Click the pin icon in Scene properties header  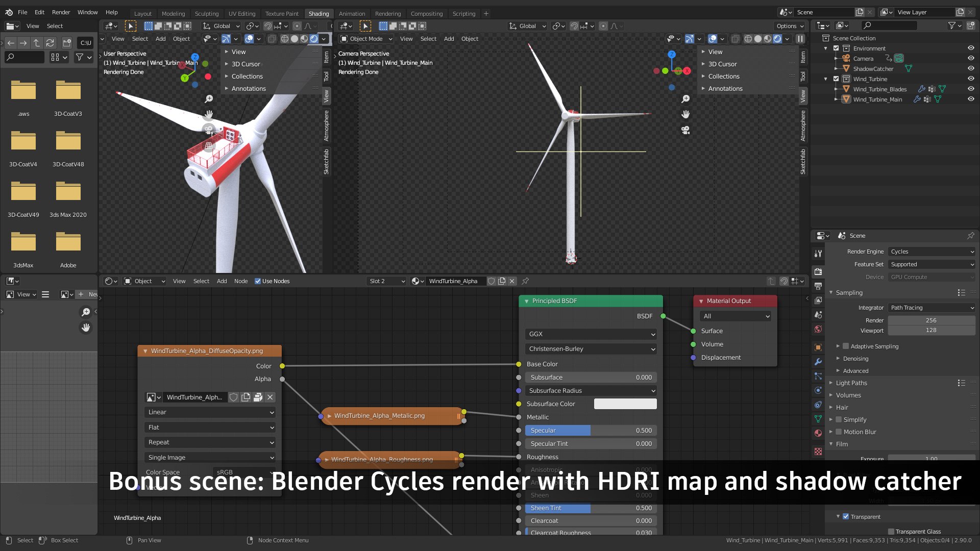[970, 236]
